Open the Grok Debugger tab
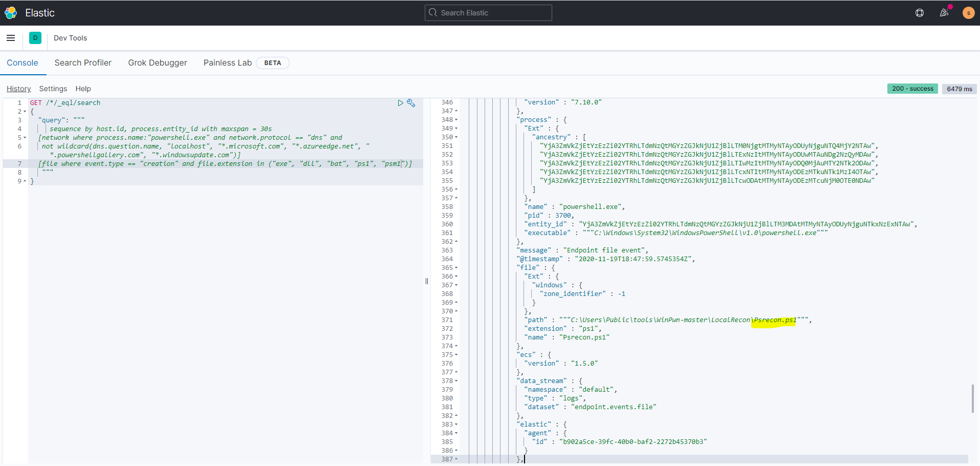 157,62
